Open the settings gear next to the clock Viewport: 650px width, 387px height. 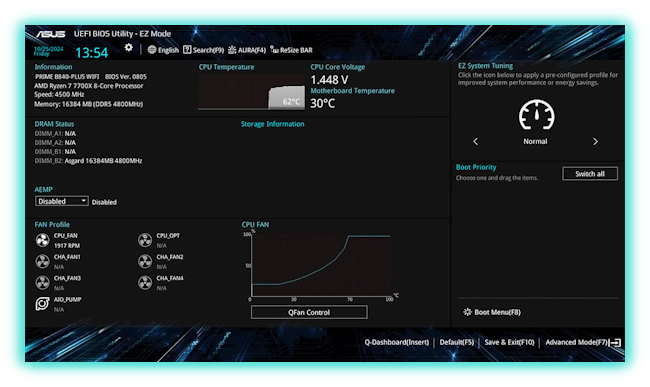click(x=129, y=48)
